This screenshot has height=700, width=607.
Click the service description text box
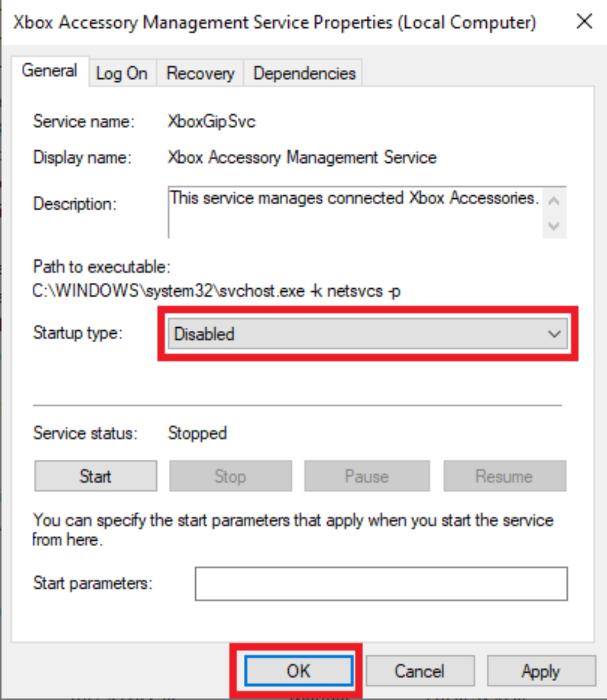tap(354, 211)
